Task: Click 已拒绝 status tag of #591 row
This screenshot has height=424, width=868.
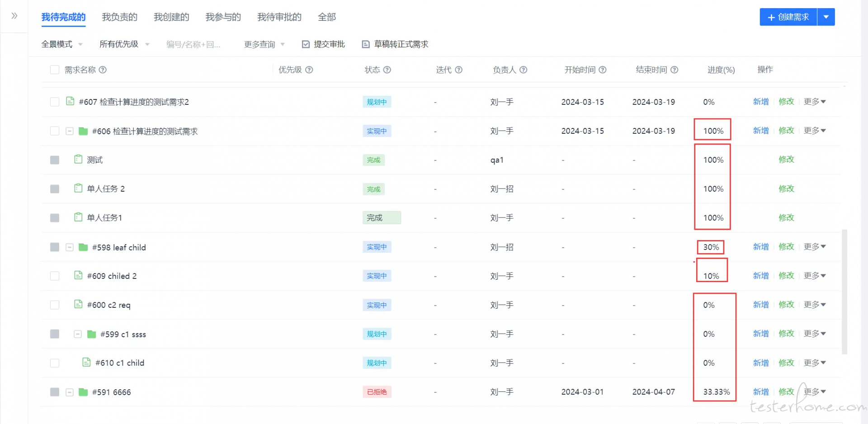Action: [x=377, y=392]
